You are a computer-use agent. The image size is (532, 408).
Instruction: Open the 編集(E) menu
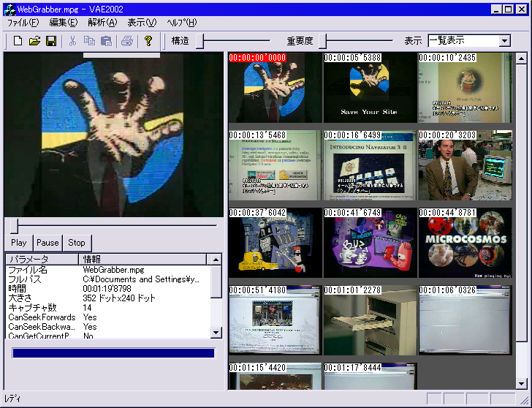(64, 23)
